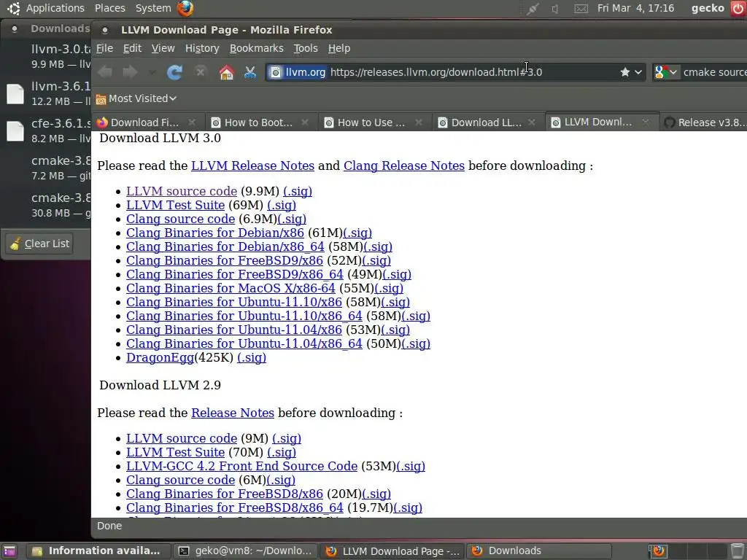Open the URL bar history dropdown arrow

(x=639, y=72)
